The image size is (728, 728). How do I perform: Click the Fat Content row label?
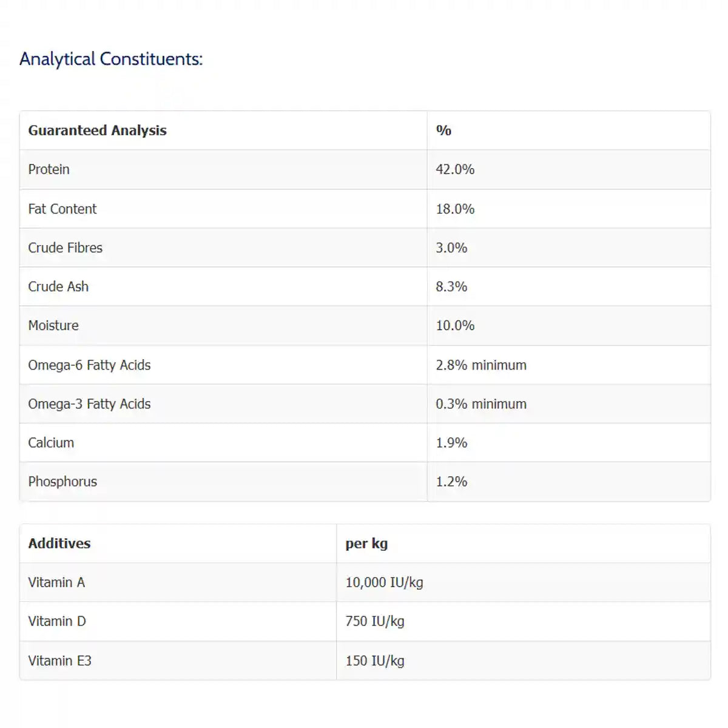pos(62,209)
